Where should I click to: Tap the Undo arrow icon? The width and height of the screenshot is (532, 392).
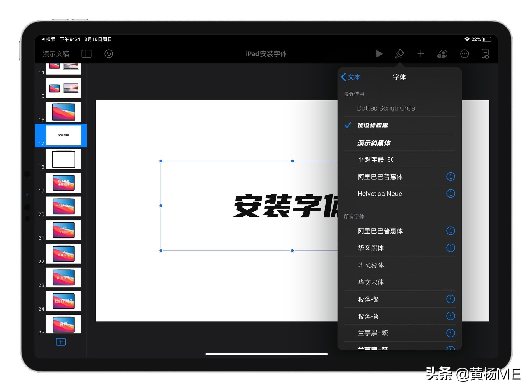[x=109, y=54]
